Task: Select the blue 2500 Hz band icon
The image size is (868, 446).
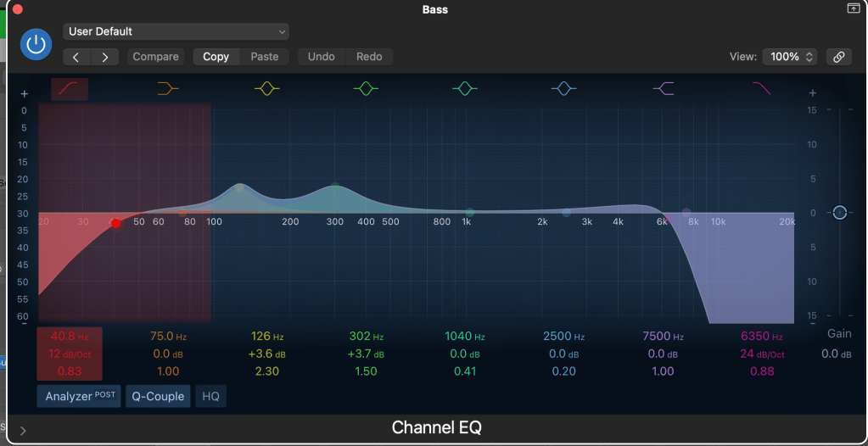Action: (x=563, y=88)
